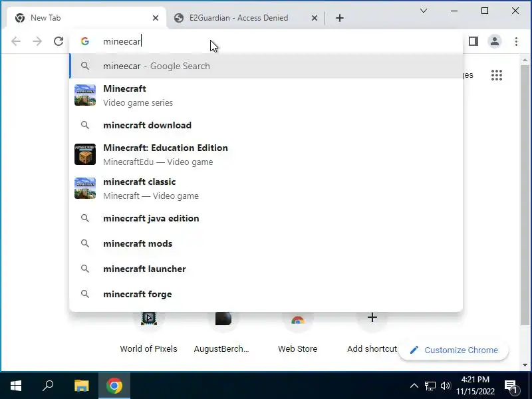Select the minecraft java edition suggestion
The width and height of the screenshot is (532, 399).
[x=266, y=218]
